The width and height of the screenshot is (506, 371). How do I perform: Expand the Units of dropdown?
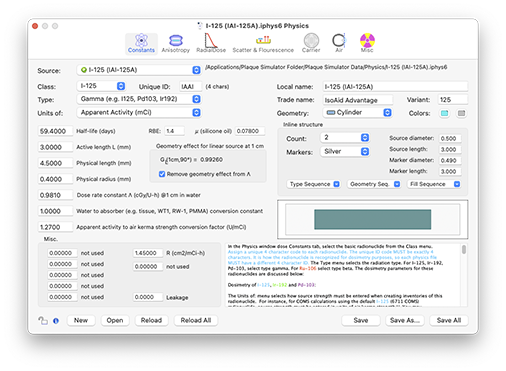[x=139, y=113]
